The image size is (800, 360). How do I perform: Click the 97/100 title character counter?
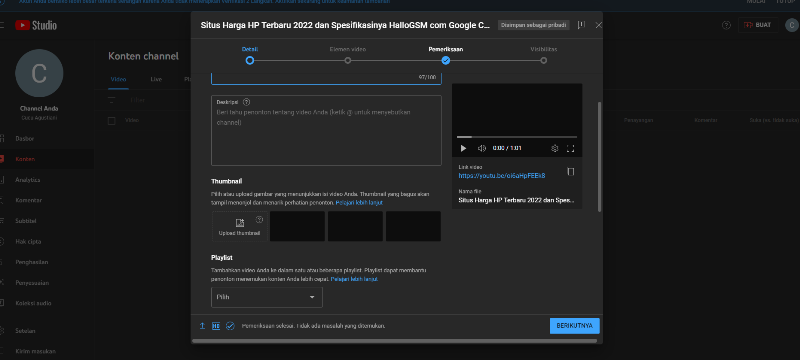click(428, 78)
